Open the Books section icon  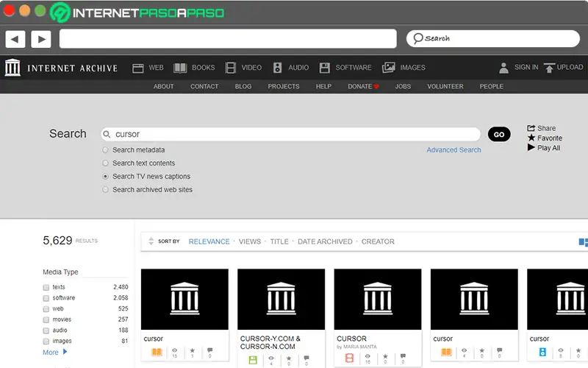(180, 68)
